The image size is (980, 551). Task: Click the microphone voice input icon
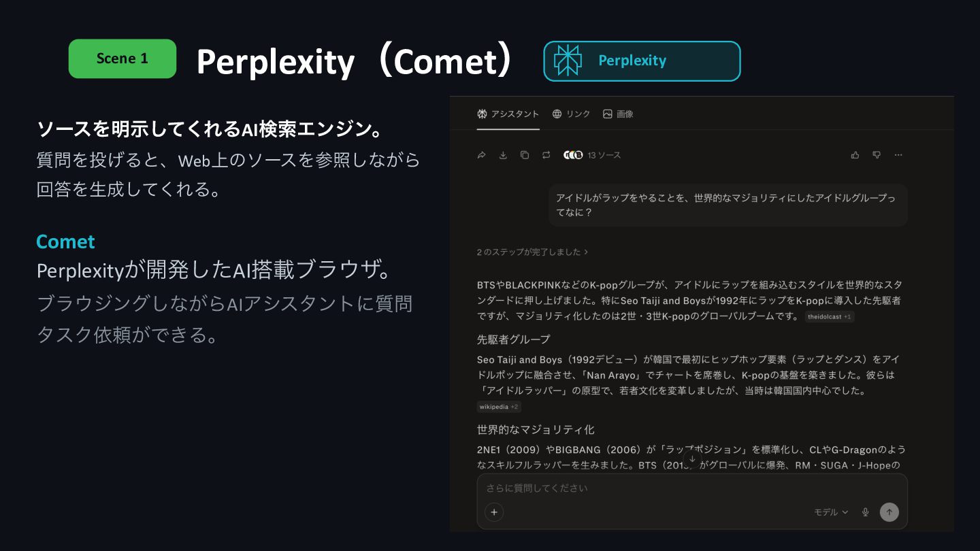click(x=866, y=512)
